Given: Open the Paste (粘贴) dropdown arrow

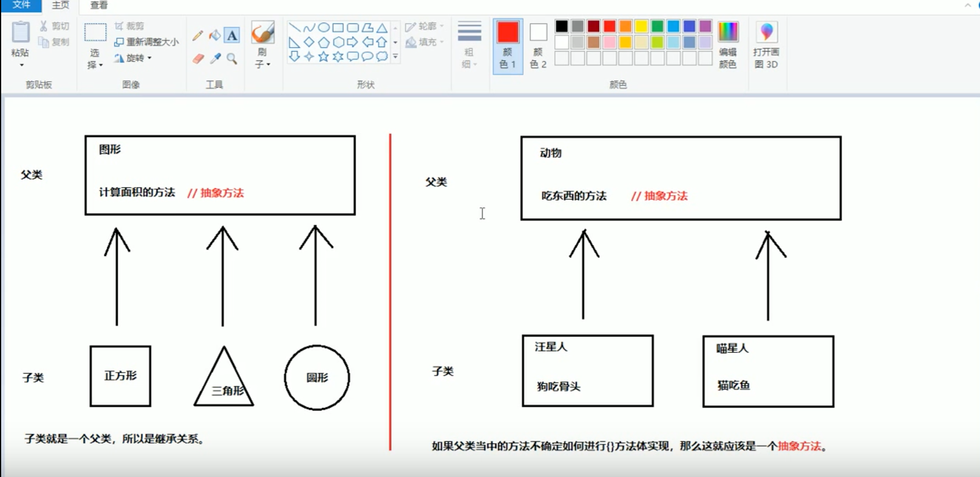Looking at the screenshot, I should [21, 65].
